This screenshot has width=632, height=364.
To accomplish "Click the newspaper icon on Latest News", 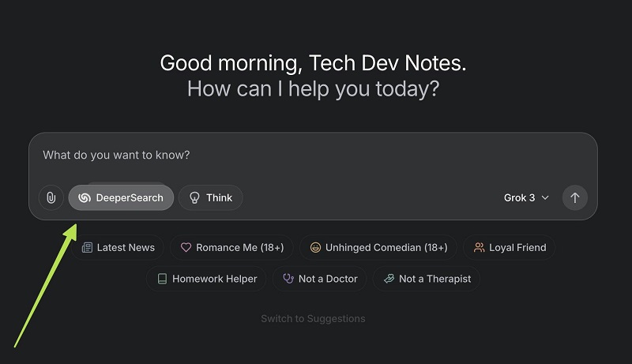I will coord(87,247).
